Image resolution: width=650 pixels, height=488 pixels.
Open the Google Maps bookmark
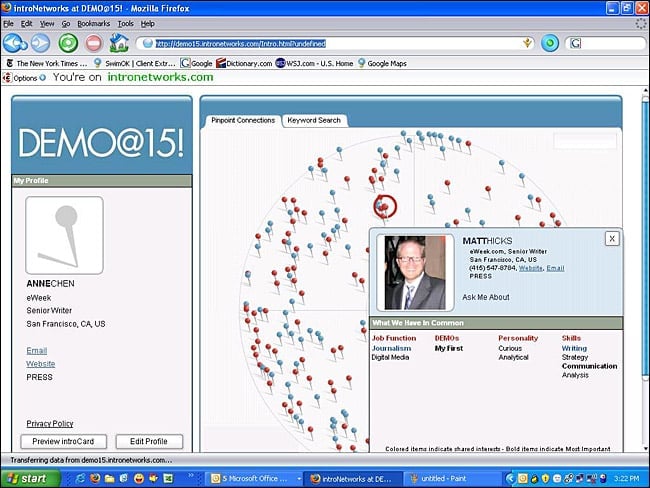click(x=382, y=63)
